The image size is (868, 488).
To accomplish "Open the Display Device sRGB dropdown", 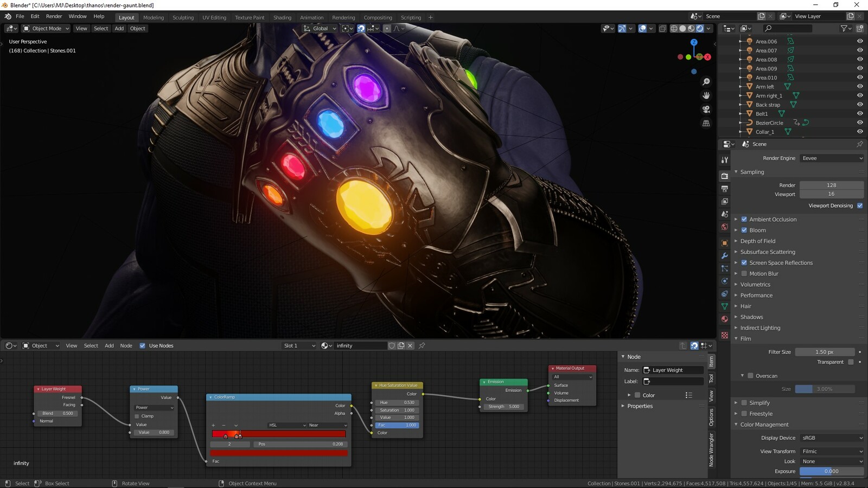I will 832,438.
